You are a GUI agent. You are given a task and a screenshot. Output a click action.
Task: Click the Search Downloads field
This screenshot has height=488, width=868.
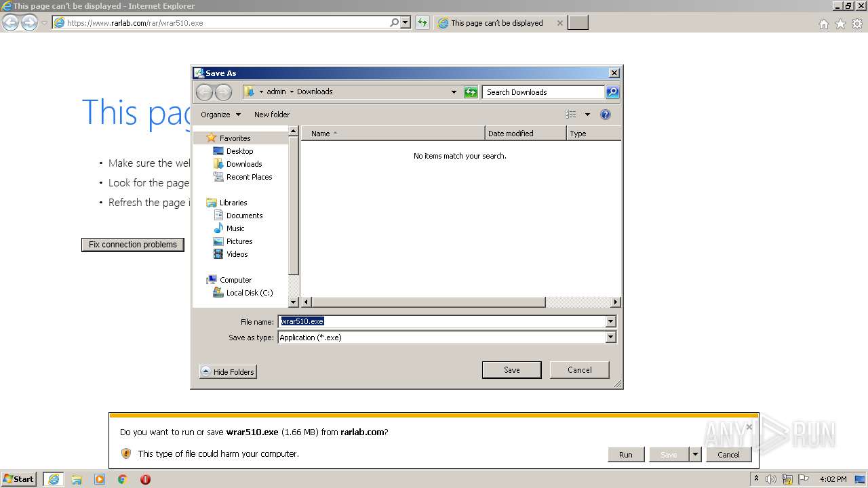point(543,92)
